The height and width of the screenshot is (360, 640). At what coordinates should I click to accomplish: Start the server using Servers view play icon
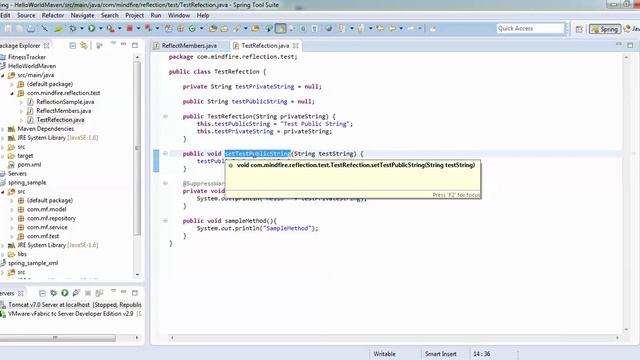click(x=64, y=293)
